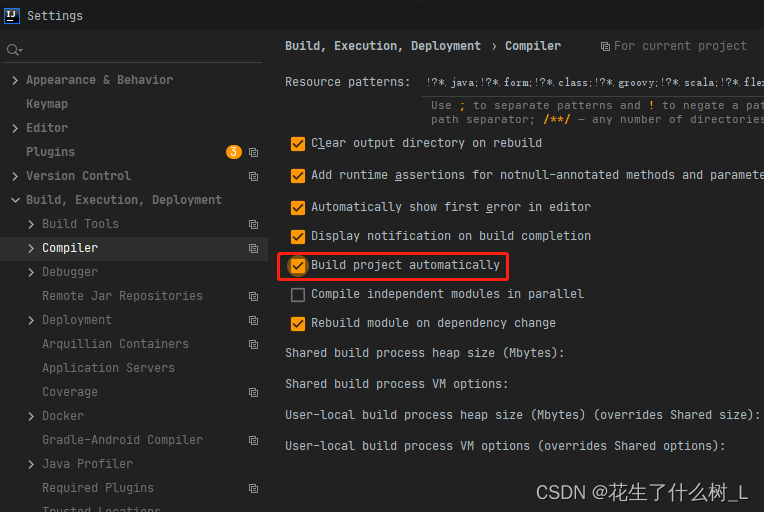Disable Rebuild module on dependency change

point(298,324)
